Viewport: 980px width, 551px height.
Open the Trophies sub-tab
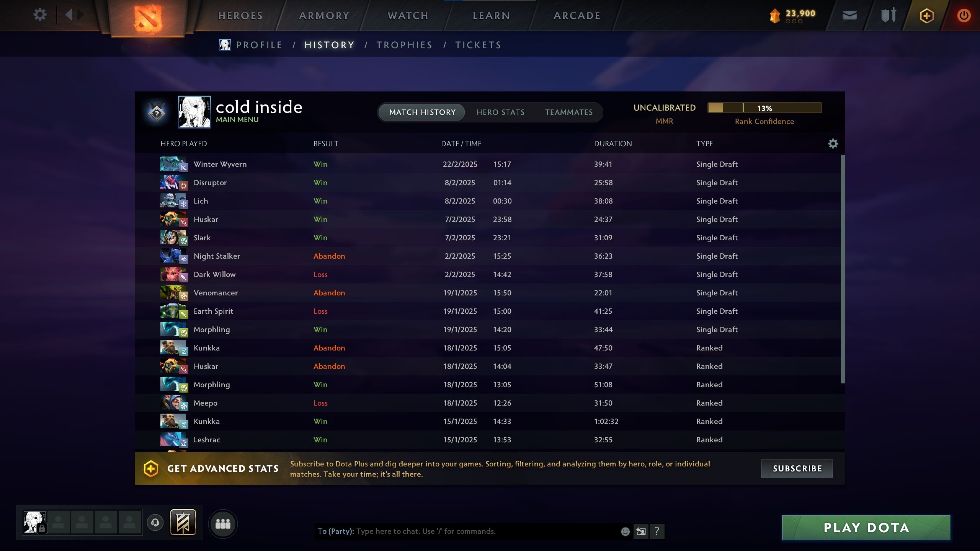tap(404, 45)
